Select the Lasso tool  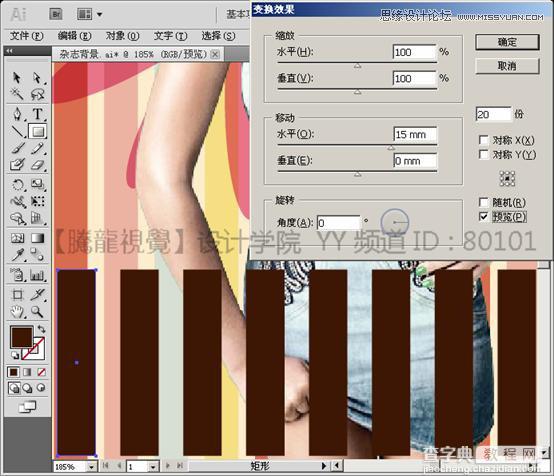(37, 94)
